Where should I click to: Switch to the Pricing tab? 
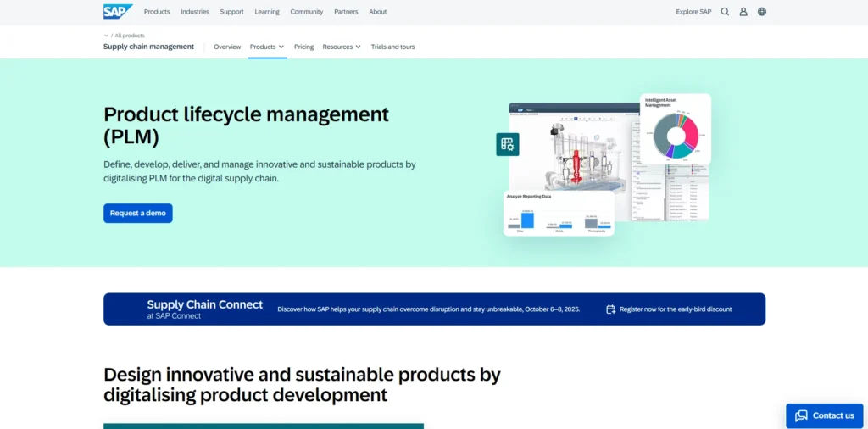tap(304, 47)
